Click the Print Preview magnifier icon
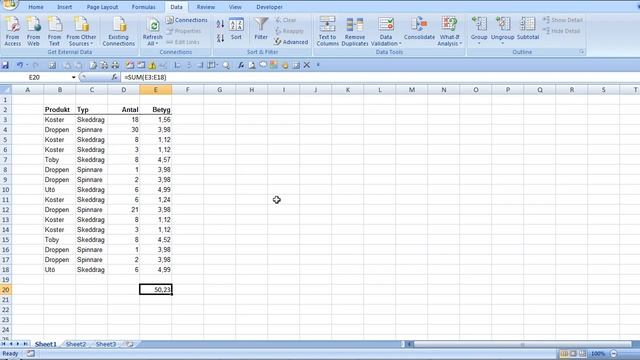 (x=226, y=65)
